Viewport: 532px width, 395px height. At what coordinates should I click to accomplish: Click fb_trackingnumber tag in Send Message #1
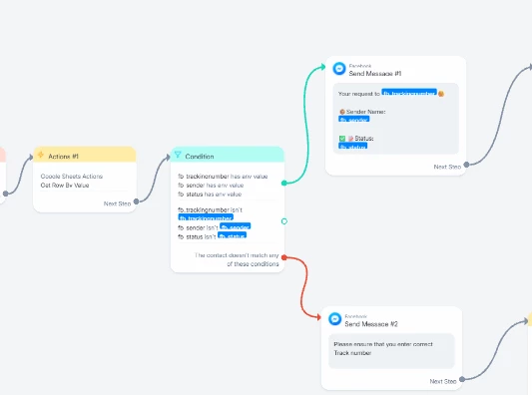tap(409, 92)
